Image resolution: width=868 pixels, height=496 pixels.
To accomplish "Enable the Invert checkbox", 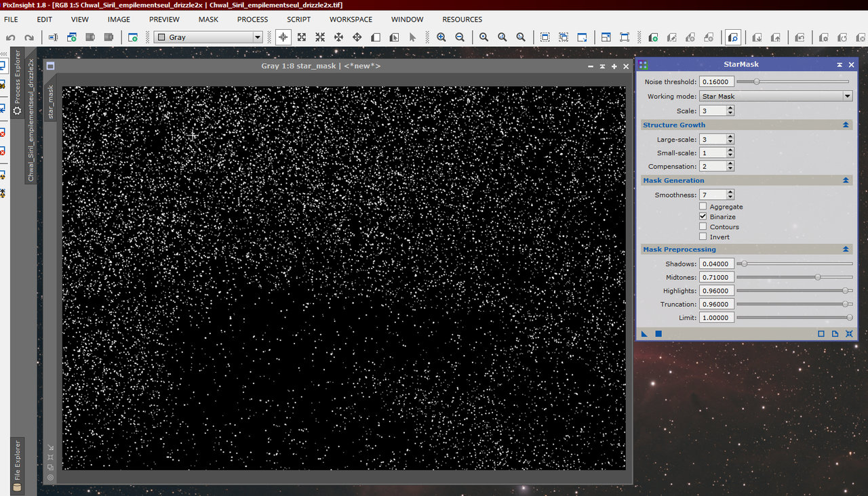I will point(703,237).
